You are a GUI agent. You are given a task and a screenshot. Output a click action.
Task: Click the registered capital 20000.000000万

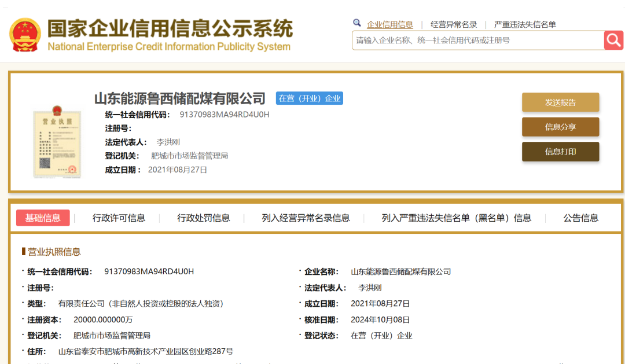tap(103, 320)
